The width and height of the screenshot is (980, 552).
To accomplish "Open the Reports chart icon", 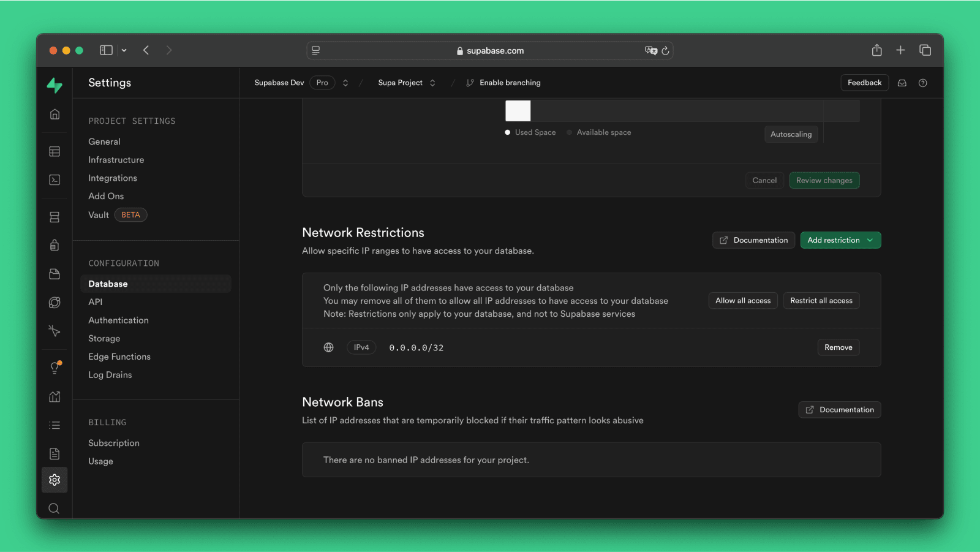I will point(55,396).
